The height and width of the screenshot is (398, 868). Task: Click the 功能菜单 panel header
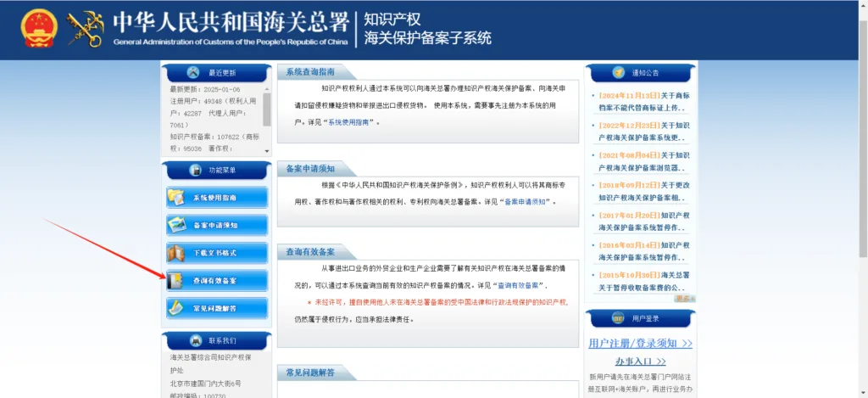(216, 171)
